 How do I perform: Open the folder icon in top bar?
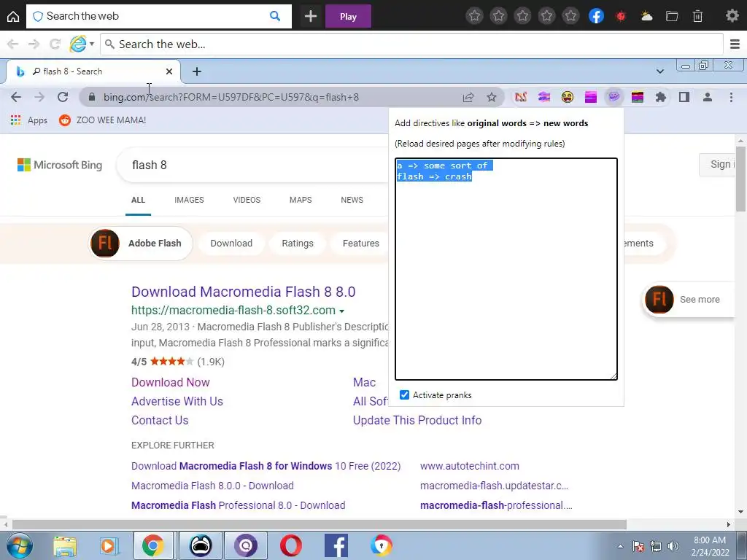coord(672,16)
